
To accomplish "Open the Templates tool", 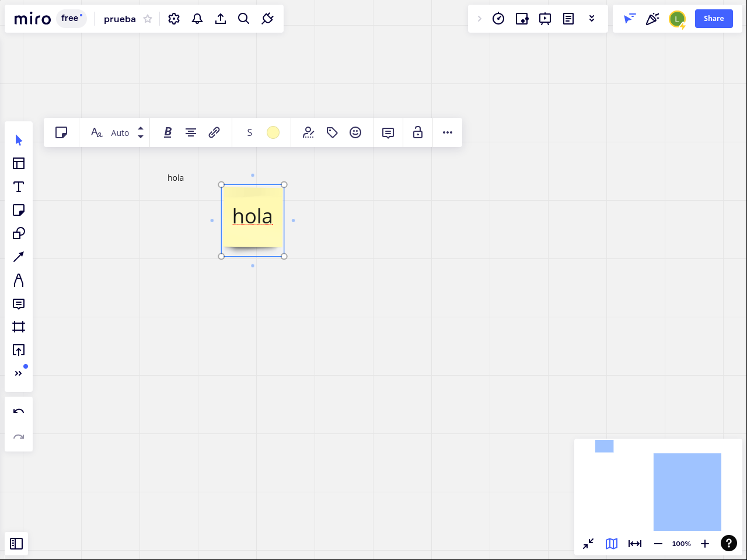I will pos(19,163).
